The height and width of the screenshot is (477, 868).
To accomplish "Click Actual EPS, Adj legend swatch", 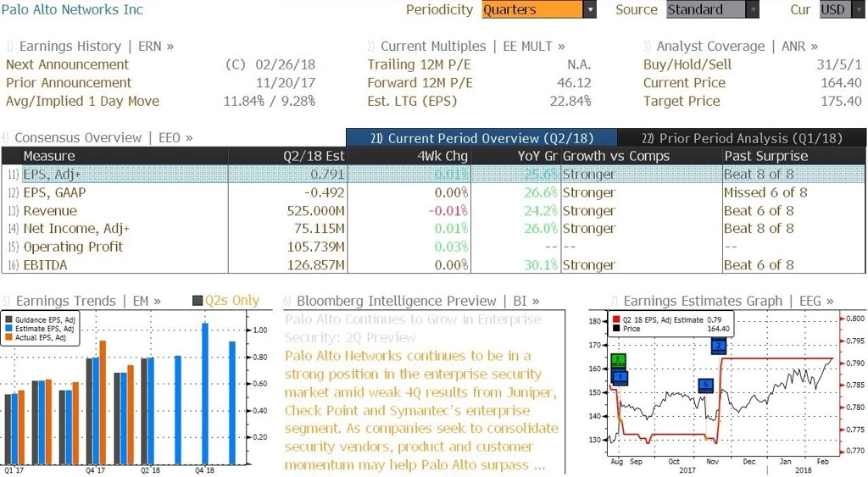I will click(x=8, y=337).
